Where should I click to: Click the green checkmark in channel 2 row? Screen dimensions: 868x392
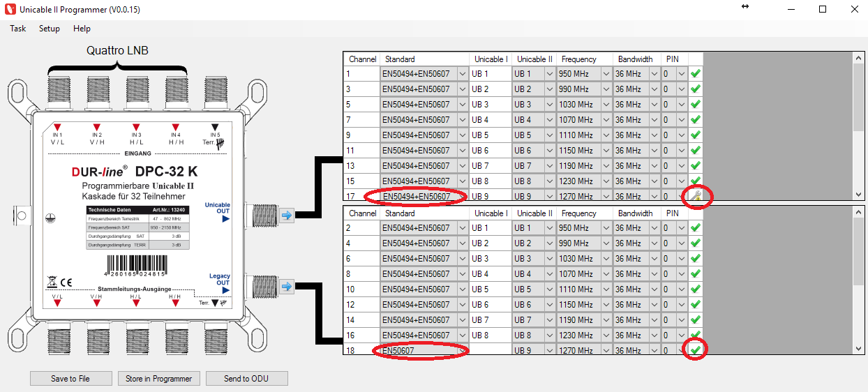tap(696, 228)
